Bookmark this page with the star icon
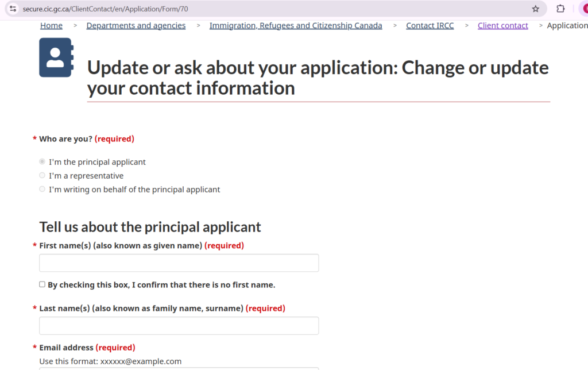This screenshot has height=370, width=588. click(535, 9)
